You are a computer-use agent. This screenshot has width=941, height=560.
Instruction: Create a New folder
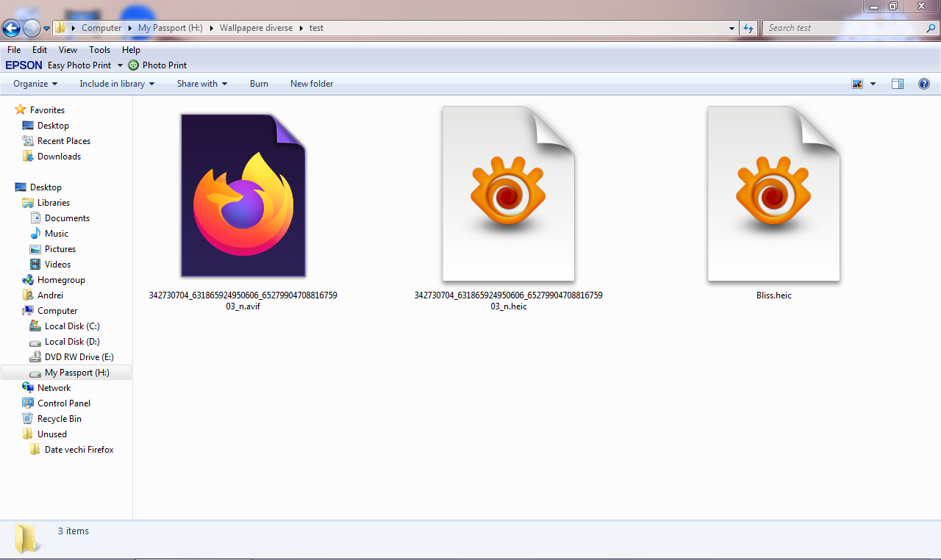tap(312, 84)
